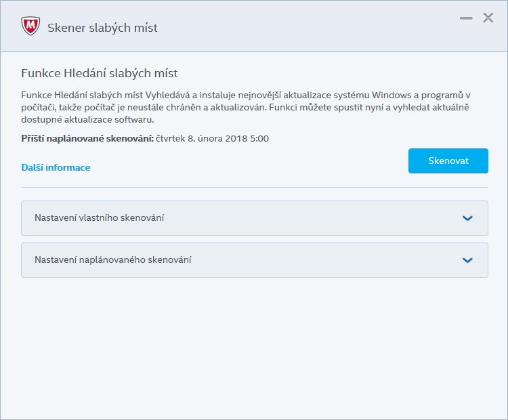Open the Další informace link
This screenshot has height=420, width=508.
pyautogui.click(x=56, y=167)
